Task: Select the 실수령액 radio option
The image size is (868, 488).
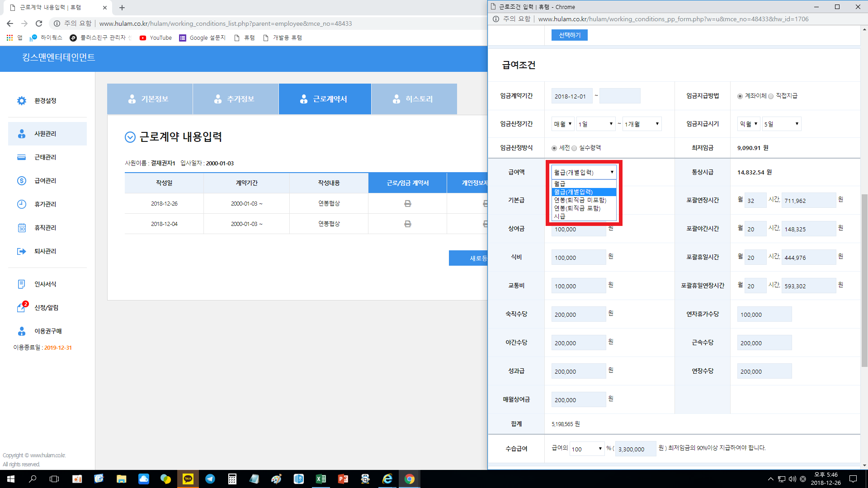Action: [574, 148]
